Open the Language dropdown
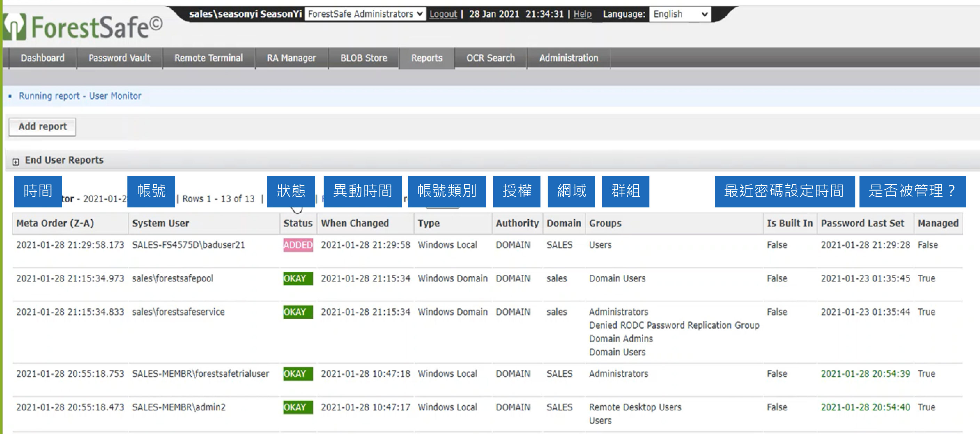 680,14
